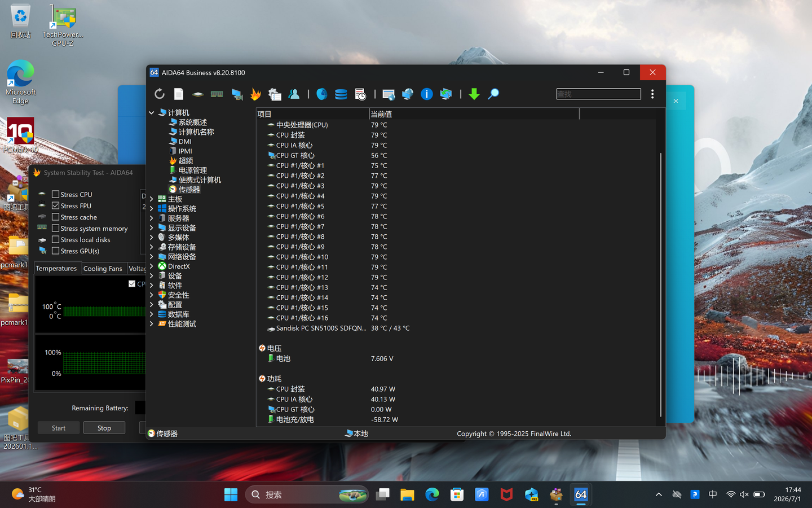Open the Recycle Bin (回收站) desktop icon

20,21
